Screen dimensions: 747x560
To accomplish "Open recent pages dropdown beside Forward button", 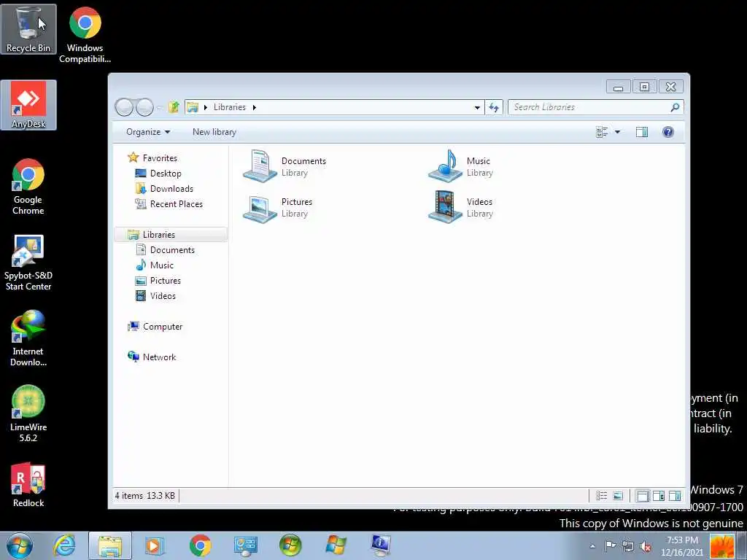I will 160,108.
